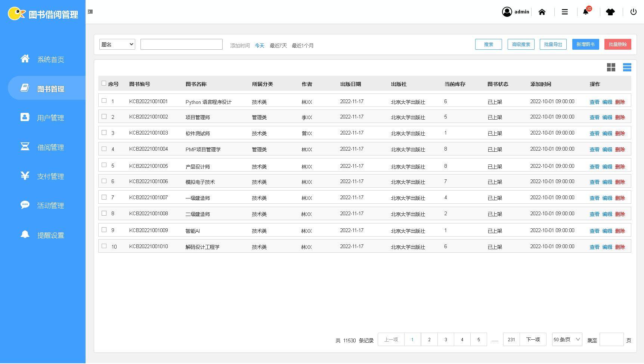
Task: Select the checkbox for 智能AI row
Action: click(x=104, y=230)
